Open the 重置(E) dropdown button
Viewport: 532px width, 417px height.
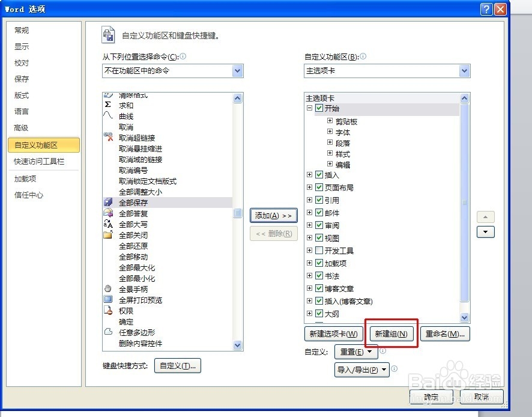(356, 352)
